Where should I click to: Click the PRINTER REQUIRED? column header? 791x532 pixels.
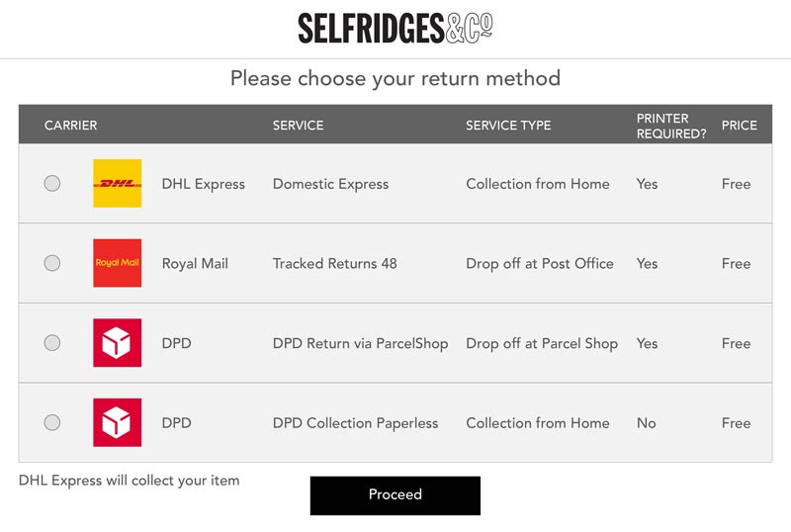point(670,126)
